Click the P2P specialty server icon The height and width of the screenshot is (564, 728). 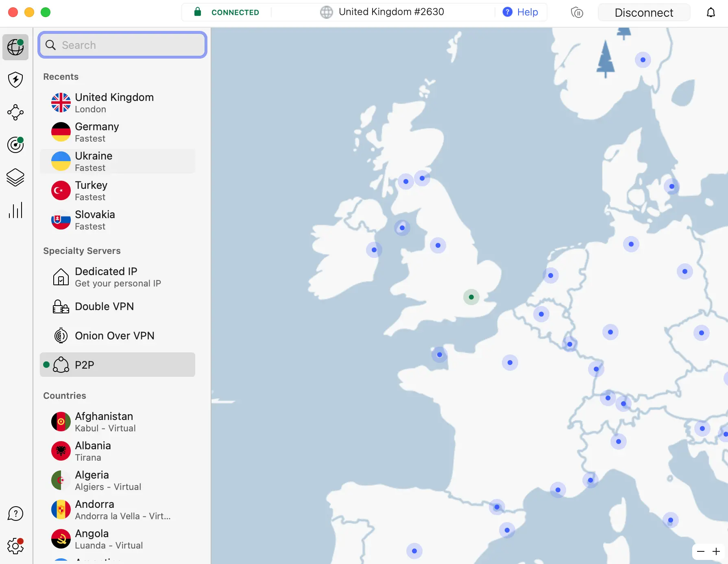(61, 365)
